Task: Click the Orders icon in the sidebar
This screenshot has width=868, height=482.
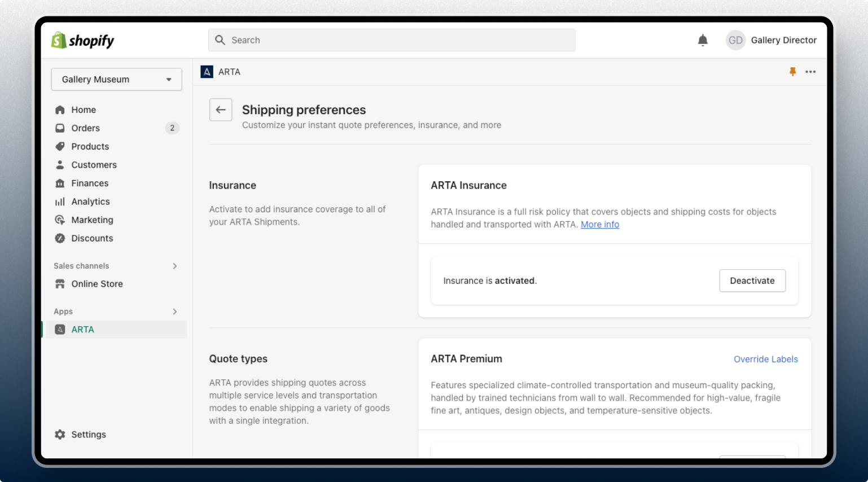Action: (x=60, y=128)
